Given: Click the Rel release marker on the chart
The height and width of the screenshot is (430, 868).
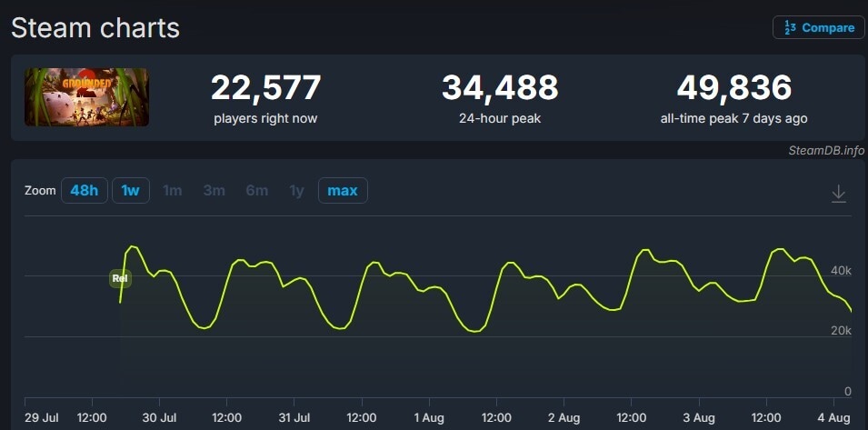Looking at the screenshot, I should (120, 278).
